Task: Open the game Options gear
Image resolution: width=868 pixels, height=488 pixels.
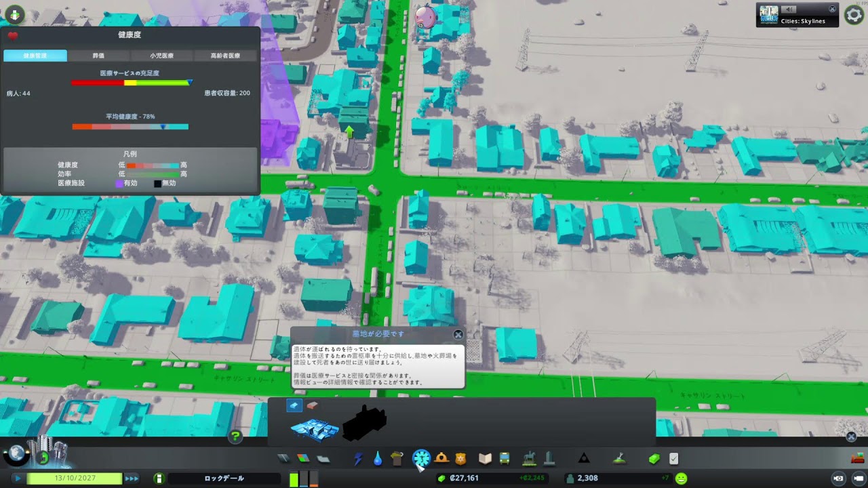Action: tap(854, 14)
